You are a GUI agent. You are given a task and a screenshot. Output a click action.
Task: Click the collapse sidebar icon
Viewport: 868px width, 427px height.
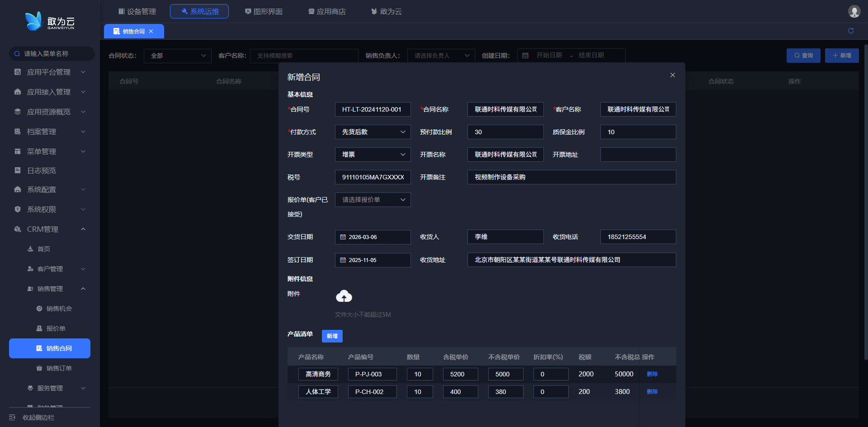click(12, 418)
